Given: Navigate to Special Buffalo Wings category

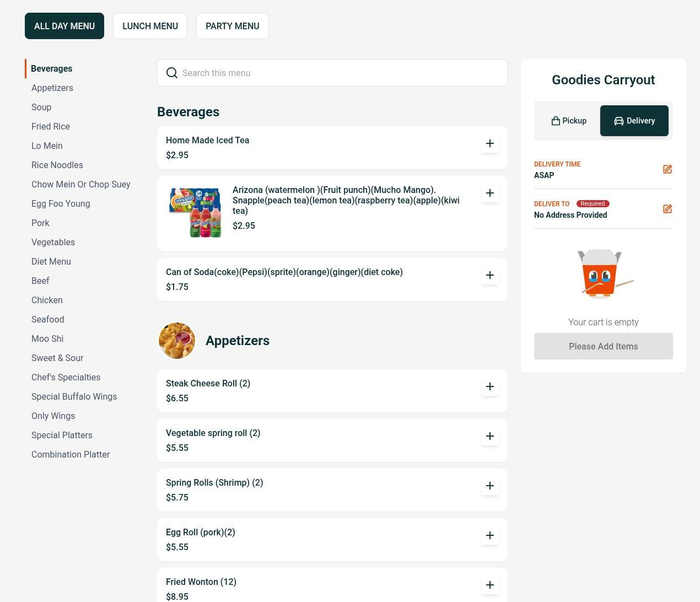Looking at the screenshot, I should coord(74,397).
